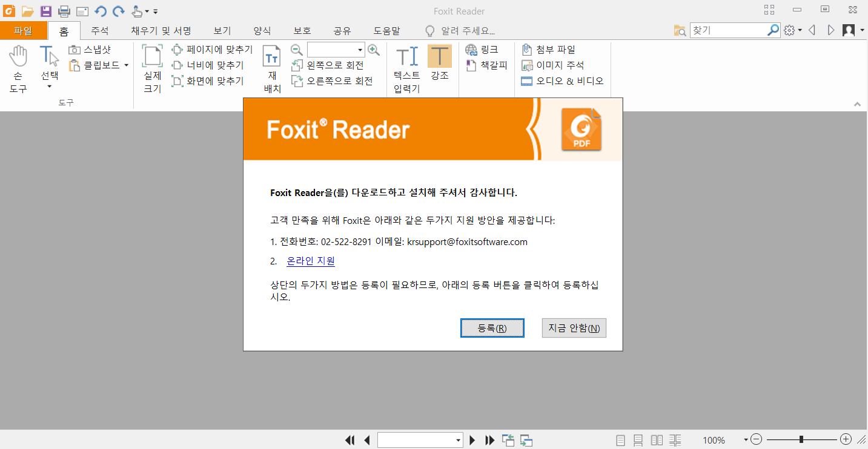Click File Attachment (첨부 파일)

[x=549, y=50]
